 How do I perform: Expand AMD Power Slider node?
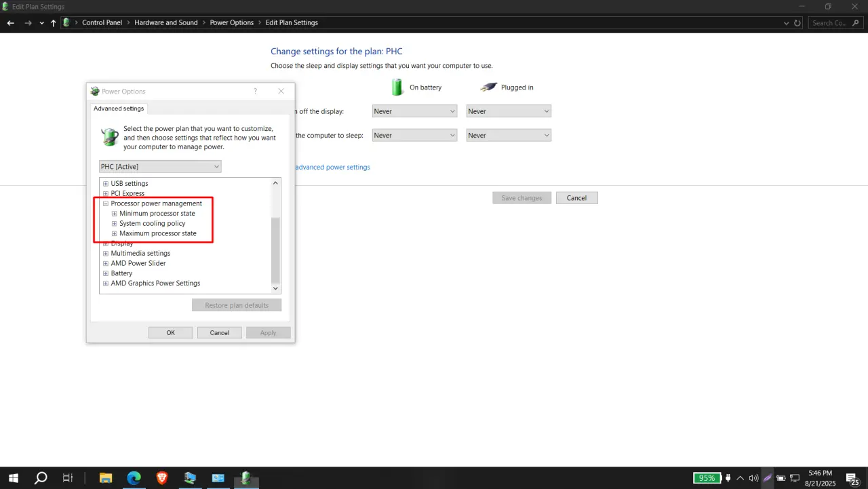pos(105,263)
